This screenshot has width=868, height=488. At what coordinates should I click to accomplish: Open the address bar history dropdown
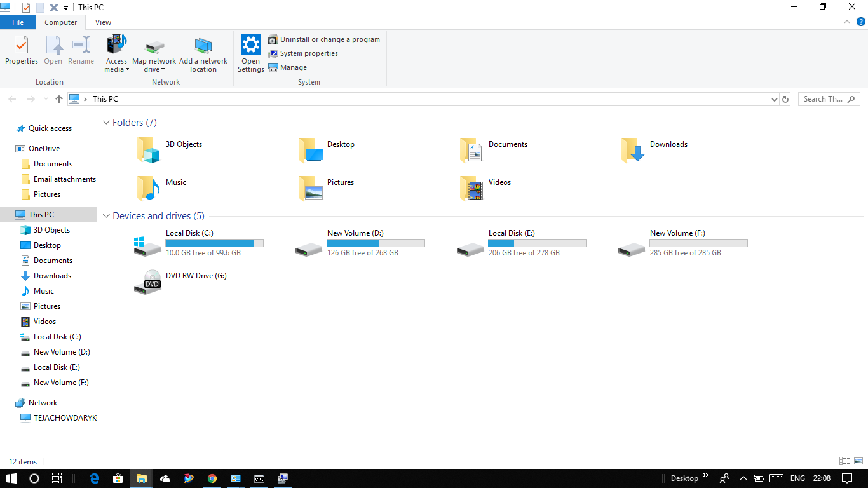(x=774, y=99)
